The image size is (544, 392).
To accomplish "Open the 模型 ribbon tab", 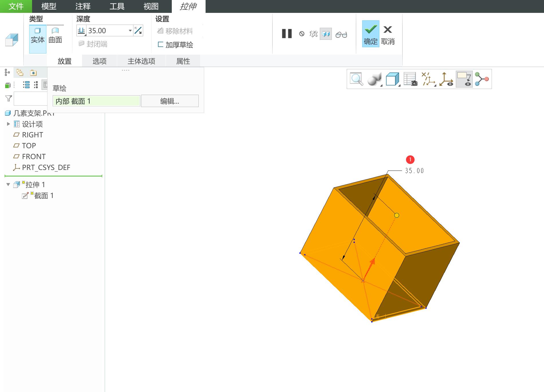I will click(49, 6).
